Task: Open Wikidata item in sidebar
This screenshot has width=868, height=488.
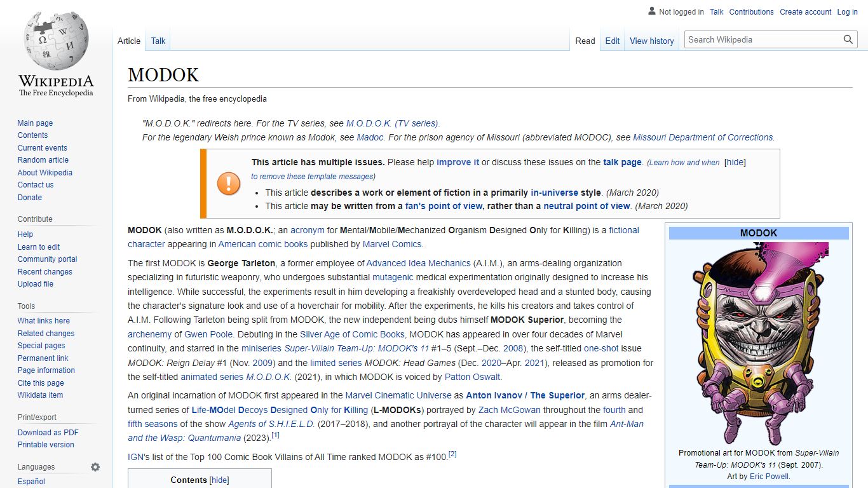Action: [40, 395]
